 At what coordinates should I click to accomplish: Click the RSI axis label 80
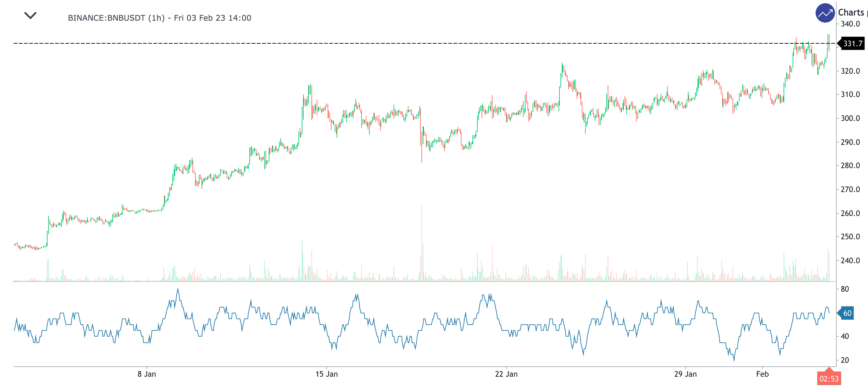845,289
